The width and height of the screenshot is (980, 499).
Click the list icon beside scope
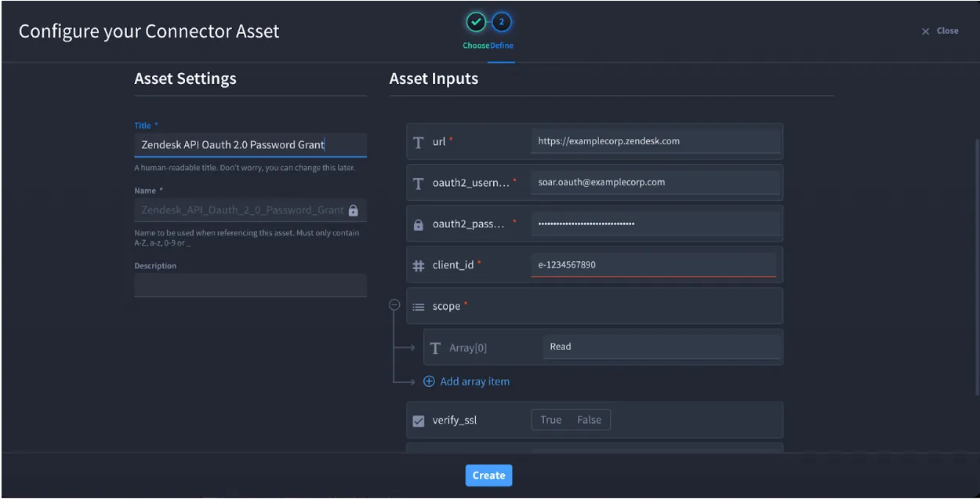click(x=419, y=307)
